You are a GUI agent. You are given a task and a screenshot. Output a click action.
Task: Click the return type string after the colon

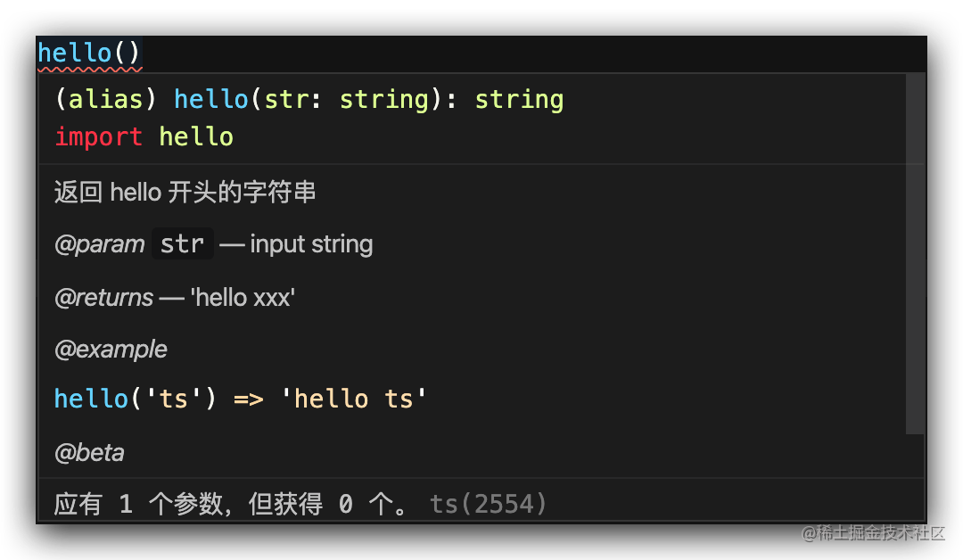(519, 100)
